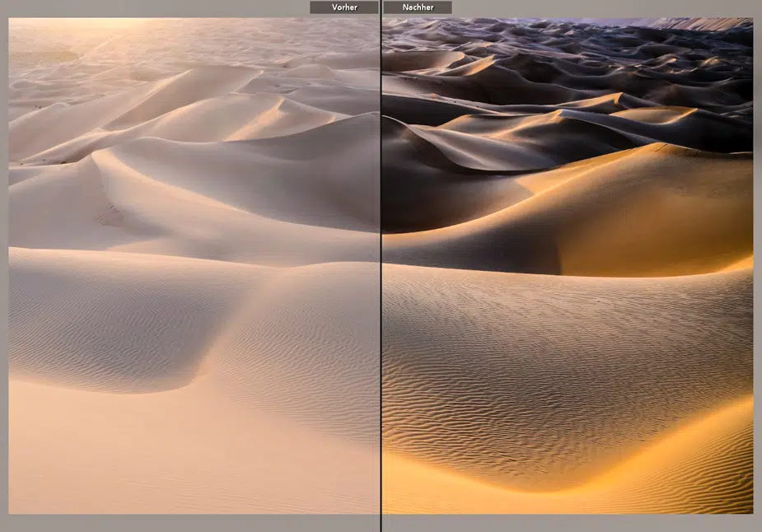Click the gray bar left of Vorher label
This screenshot has width=762, height=532.
[x=157, y=7]
